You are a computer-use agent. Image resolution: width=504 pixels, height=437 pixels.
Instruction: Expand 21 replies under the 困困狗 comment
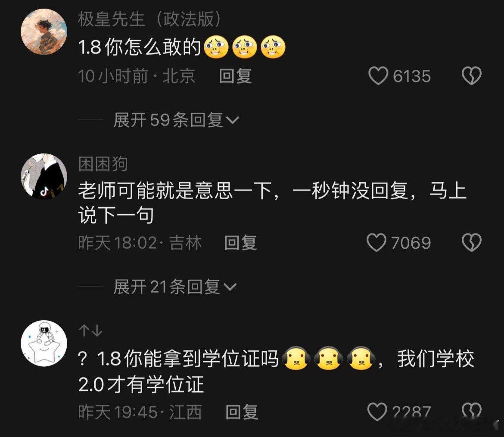pyautogui.click(x=175, y=287)
